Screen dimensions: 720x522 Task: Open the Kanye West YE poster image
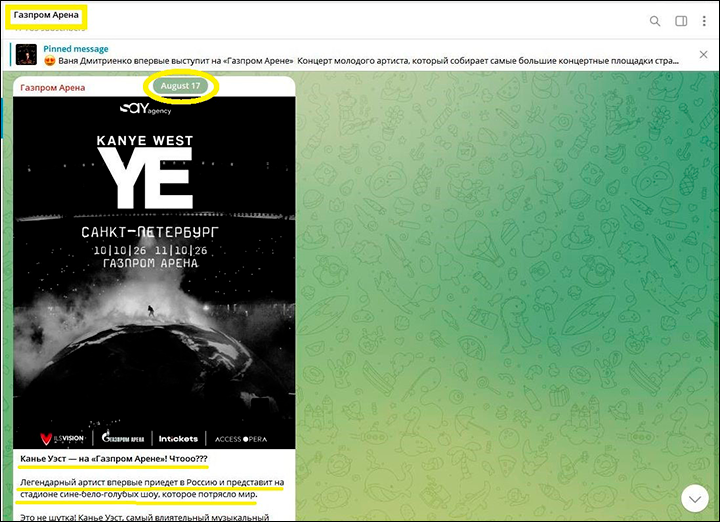click(x=154, y=273)
